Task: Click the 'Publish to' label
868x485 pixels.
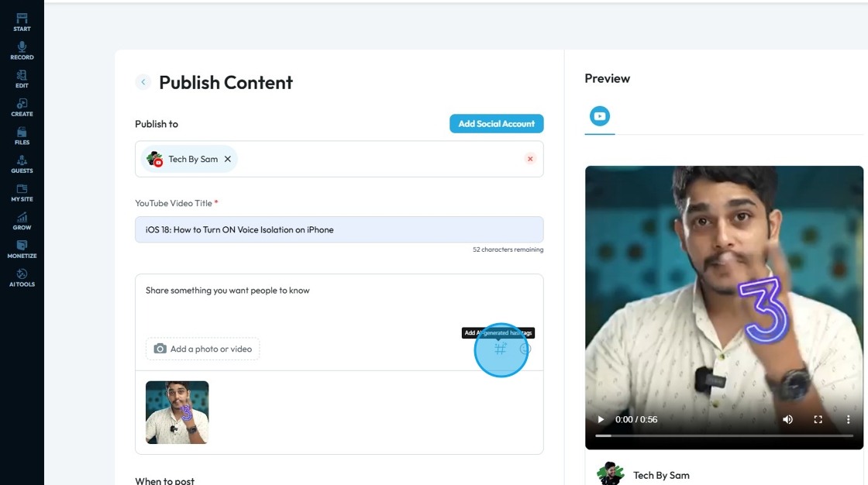Action: (157, 124)
